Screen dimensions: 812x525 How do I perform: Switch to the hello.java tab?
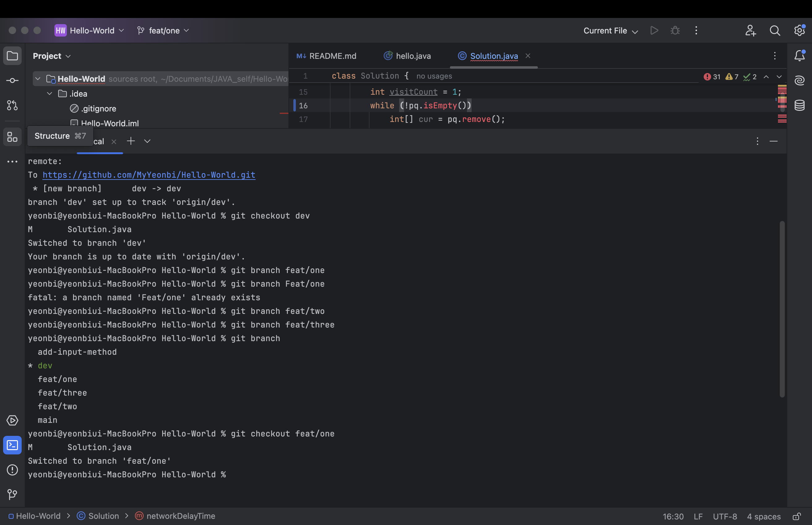(x=408, y=56)
